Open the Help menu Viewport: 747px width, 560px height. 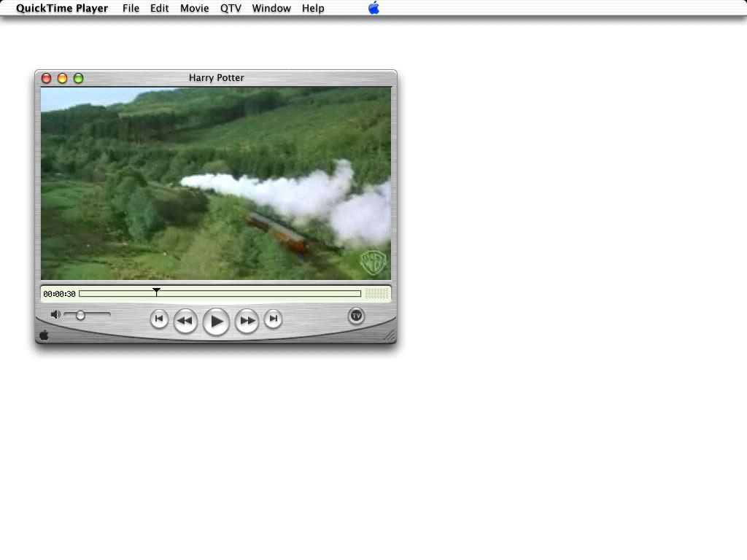click(x=313, y=8)
